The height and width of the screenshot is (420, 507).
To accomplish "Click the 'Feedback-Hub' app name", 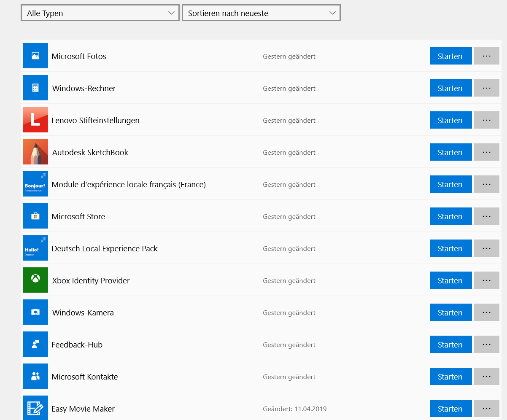I will point(77,345).
